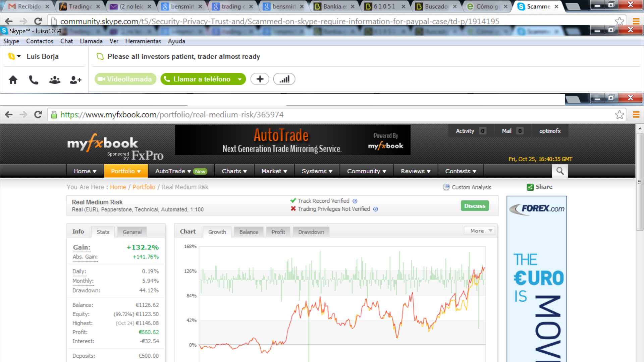The height and width of the screenshot is (362, 644).
Task: Click back arrow in top Skype community browser
Action: (9, 21)
